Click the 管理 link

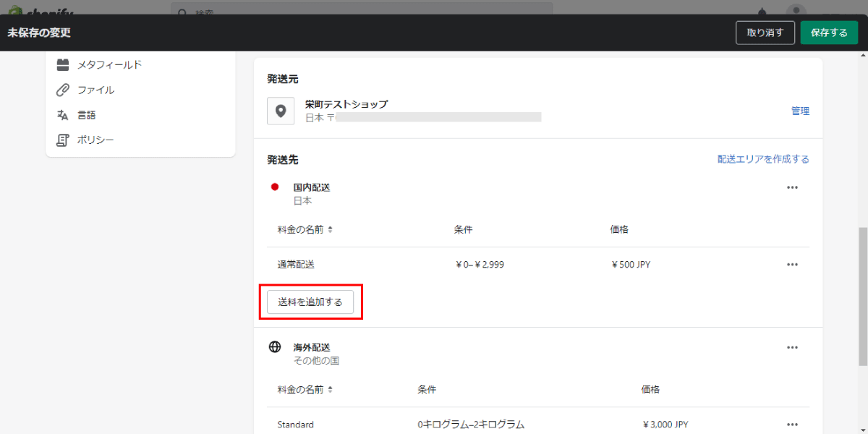pyautogui.click(x=800, y=111)
